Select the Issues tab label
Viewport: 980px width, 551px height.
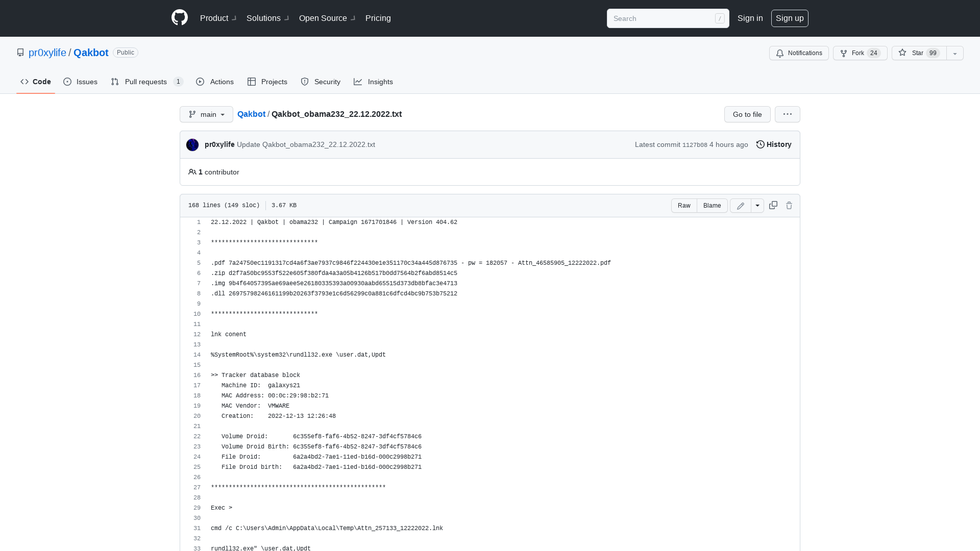(87, 82)
